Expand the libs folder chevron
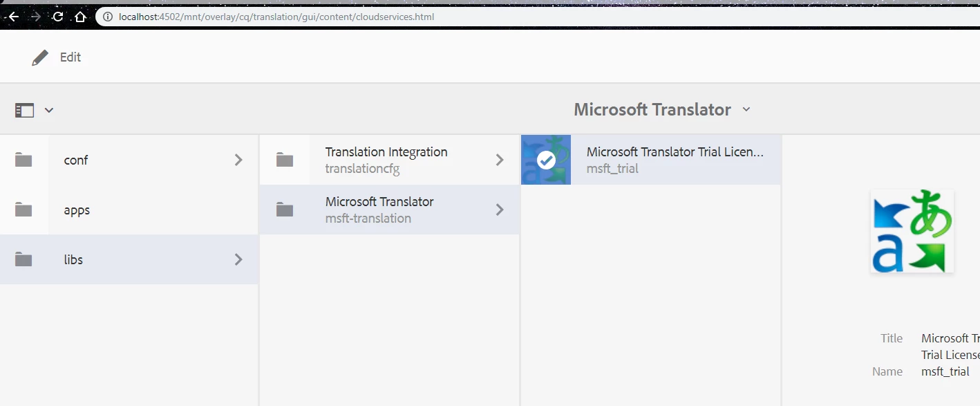980x406 pixels. click(238, 259)
